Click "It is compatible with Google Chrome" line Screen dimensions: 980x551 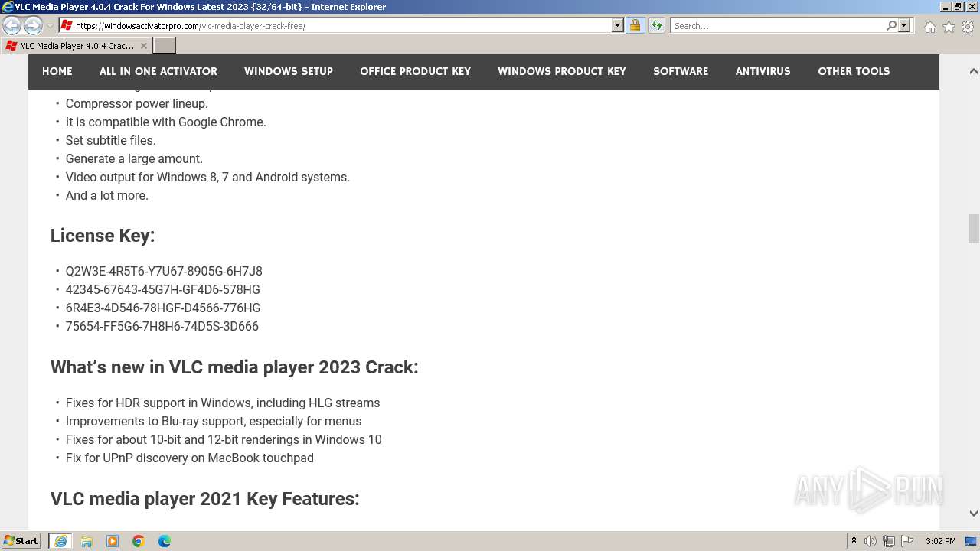tap(166, 122)
